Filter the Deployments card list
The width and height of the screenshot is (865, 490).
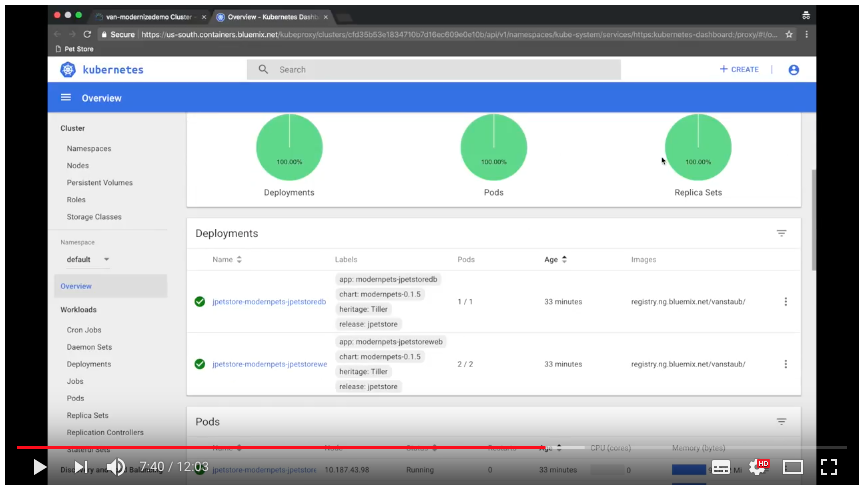click(x=781, y=233)
